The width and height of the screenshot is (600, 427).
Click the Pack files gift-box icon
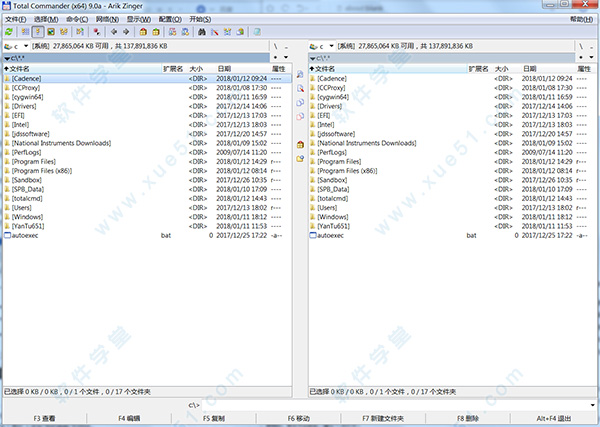pos(145,32)
